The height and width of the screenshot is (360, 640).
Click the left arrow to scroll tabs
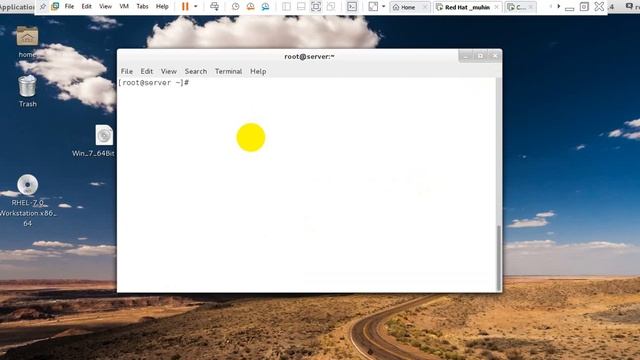(x=551, y=6)
